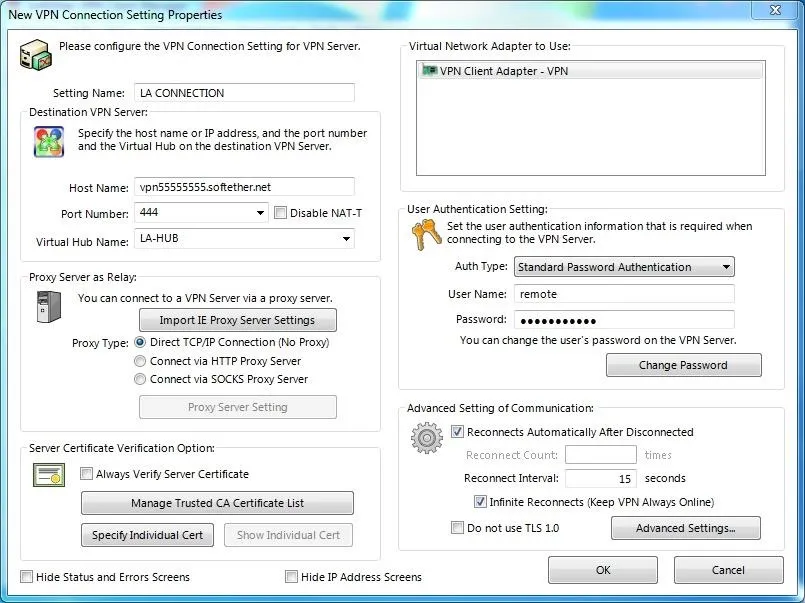
Task: Open the Port Number dropdown
Action: pyautogui.click(x=260, y=212)
